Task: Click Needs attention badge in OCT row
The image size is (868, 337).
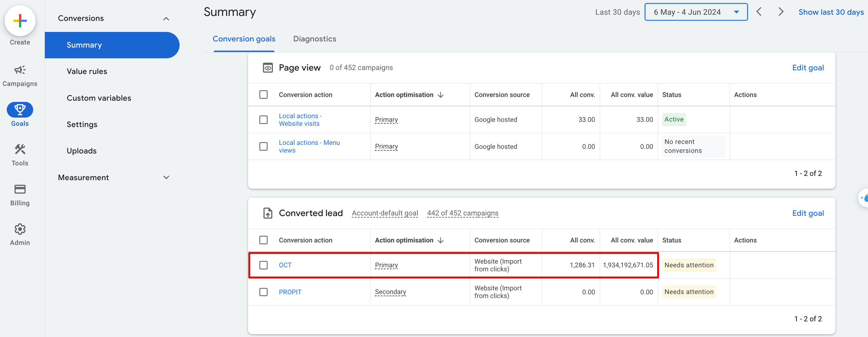Action: point(689,265)
